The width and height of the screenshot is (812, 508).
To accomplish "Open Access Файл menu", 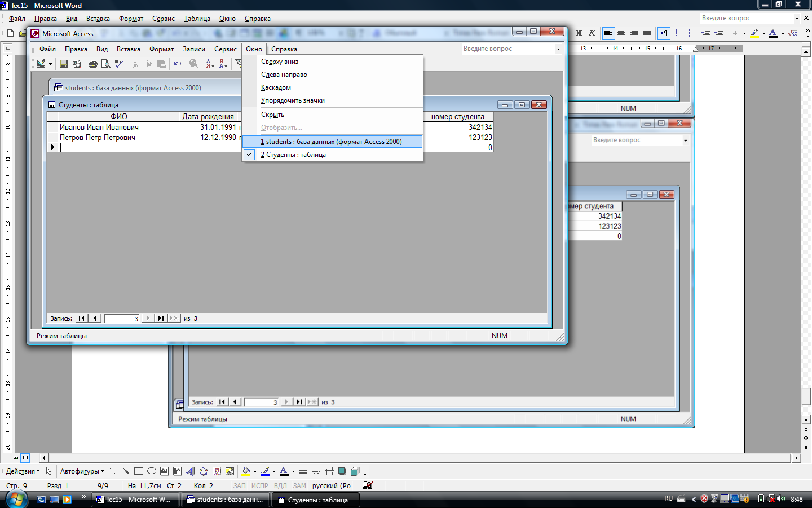I will click(x=47, y=49).
